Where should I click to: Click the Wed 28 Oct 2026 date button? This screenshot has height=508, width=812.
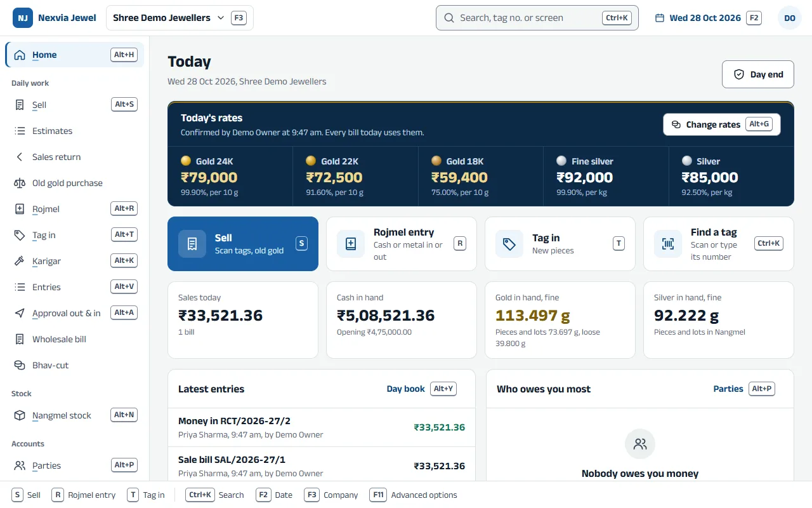[x=708, y=18]
